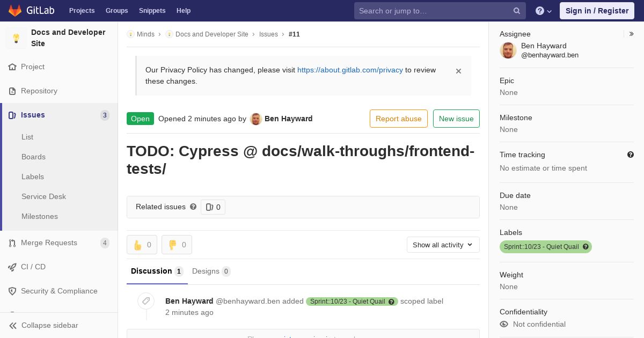Click the Docs and Developer Site project avatar
The image size is (644, 338).
[x=16, y=38]
